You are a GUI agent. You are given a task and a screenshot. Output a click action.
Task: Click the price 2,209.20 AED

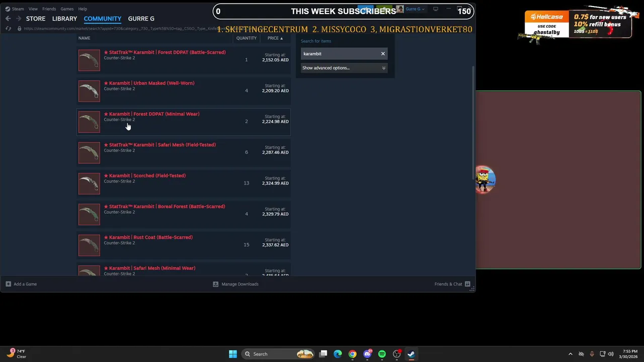click(275, 90)
